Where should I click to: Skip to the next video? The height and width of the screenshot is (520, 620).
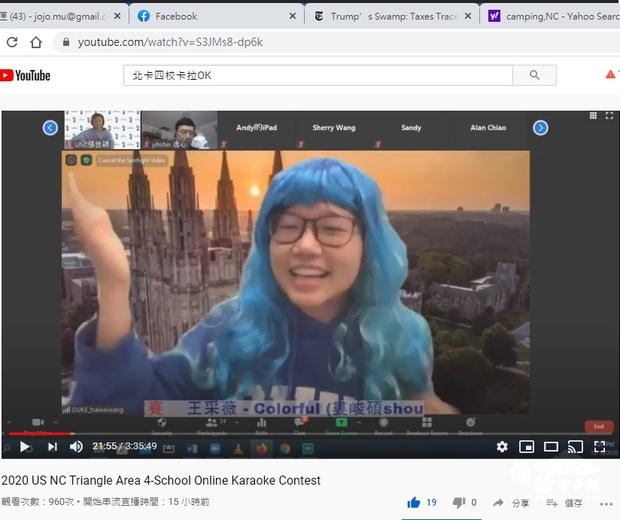[52, 446]
